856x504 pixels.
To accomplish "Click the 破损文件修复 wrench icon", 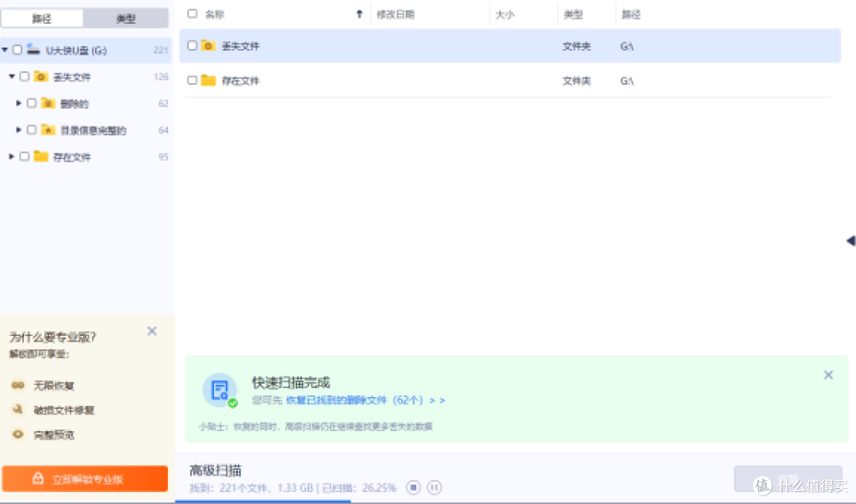I will tap(18, 409).
